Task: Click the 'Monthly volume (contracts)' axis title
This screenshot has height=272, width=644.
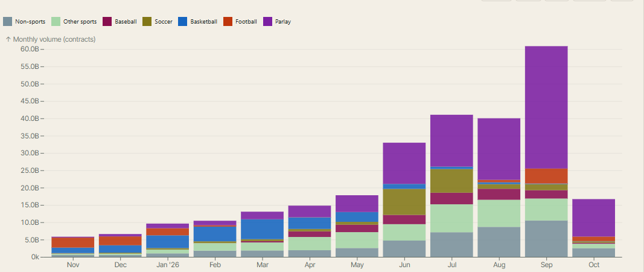Action: pos(54,39)
